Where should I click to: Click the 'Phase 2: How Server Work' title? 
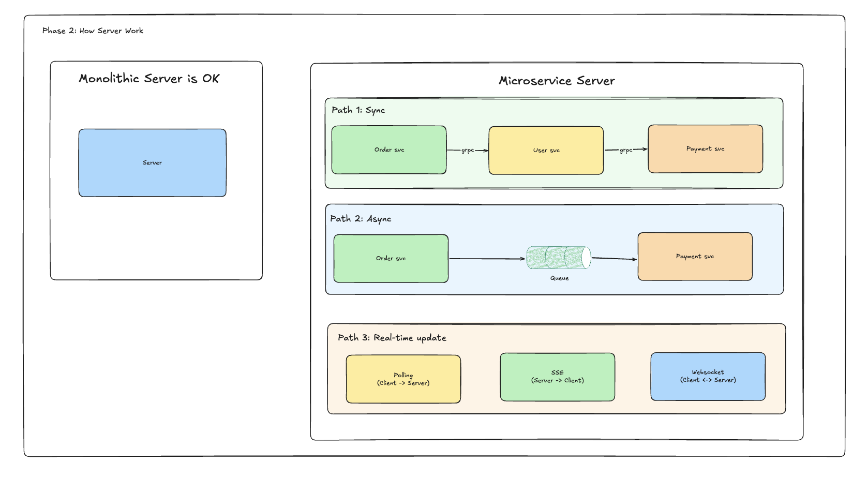[x=93, y=31]
